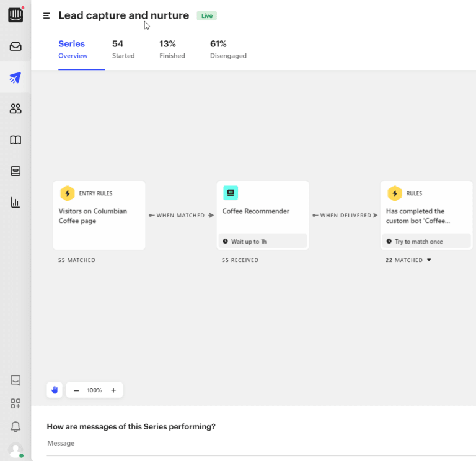The image size is (476, 461).
Task: Expand the 22 Matched dropdown arrow
Action: [x=429, y=260]
